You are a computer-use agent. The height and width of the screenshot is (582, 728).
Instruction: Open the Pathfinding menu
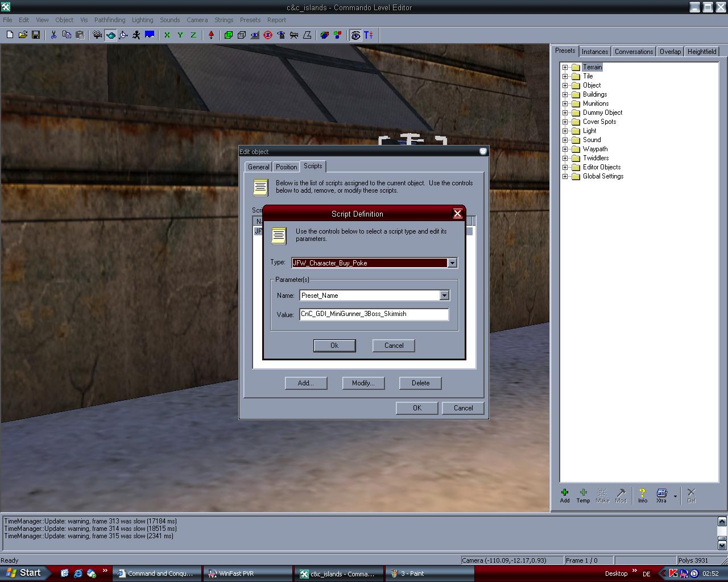click(x=110, y=20)
